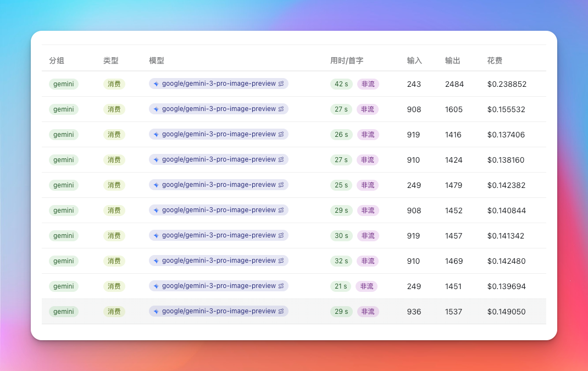Click the input value 936
Viewport: 588px width, 371px height.
click(x=414, y=312)
